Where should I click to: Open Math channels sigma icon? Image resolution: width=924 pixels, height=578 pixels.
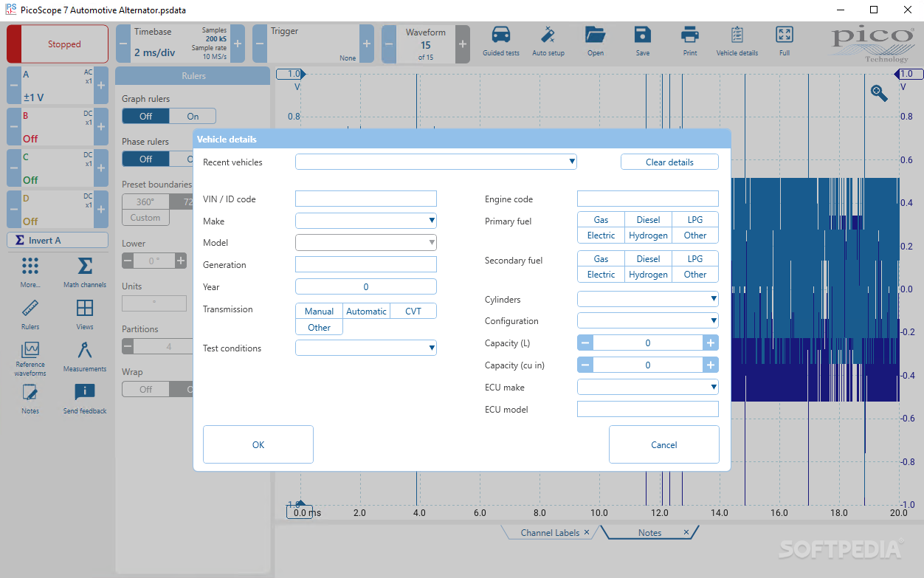85,266
